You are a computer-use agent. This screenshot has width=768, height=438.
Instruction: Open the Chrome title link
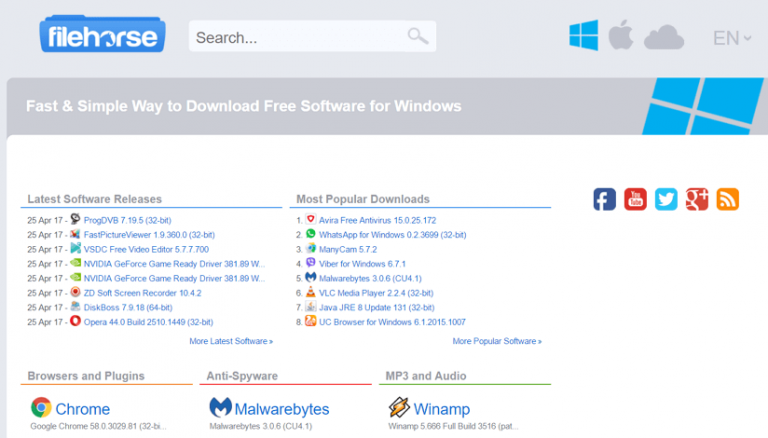(x=83, y=409)
